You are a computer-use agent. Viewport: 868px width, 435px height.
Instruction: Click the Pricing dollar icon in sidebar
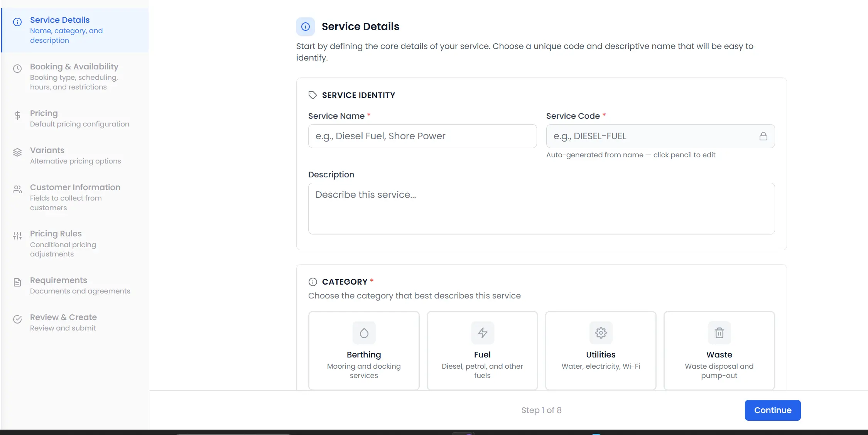tap(17, 115)
